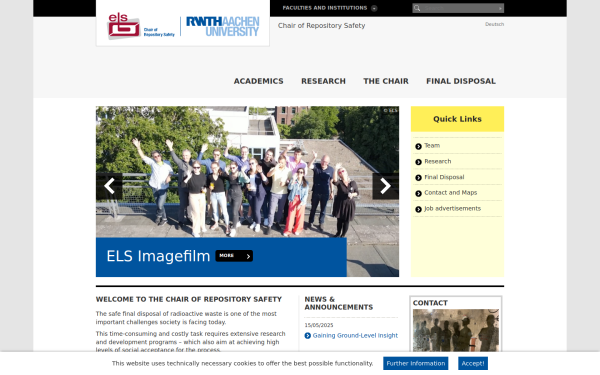Click the 15/05/2025 news date
The width and height of the screenshot is (600, 375).
click(x=319, y=325)
